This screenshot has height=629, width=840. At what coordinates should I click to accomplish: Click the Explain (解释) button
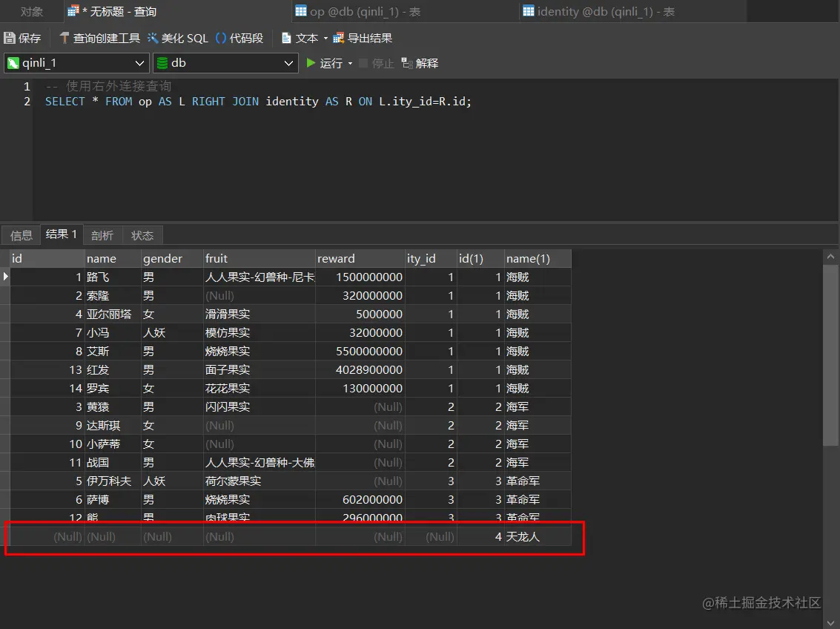pyautogui.click(x=420, y=63)
